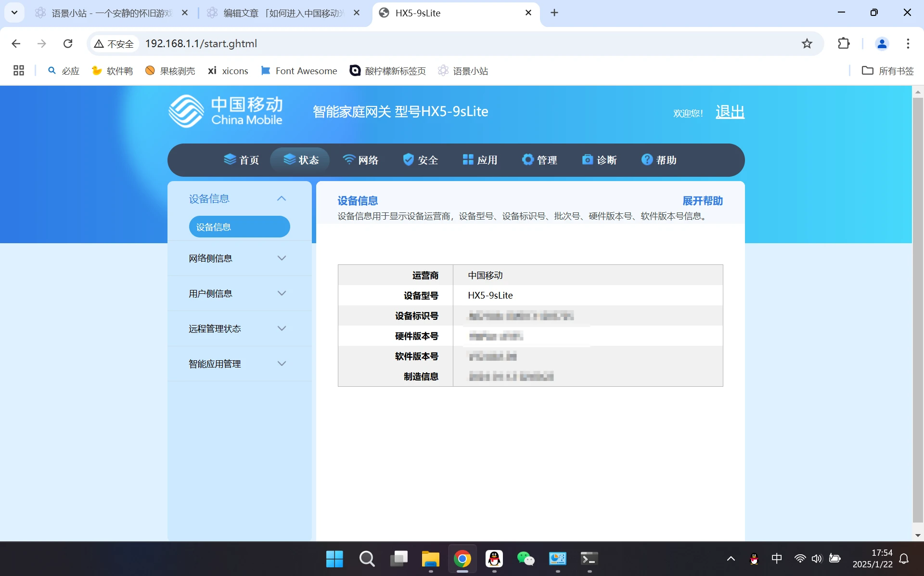924x576 pixels.
Task: Click the 网络 WiFi network icon
Action: [349, 159]
